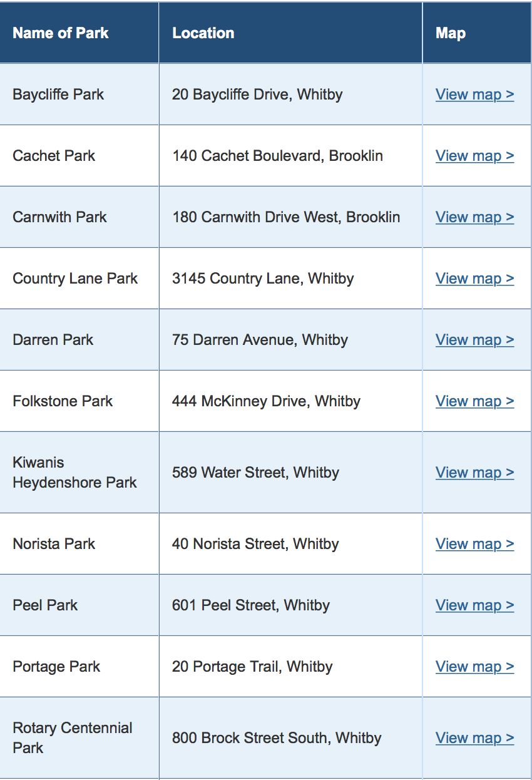View the map for Darren Park
532x780 pixels.
pyautogui.click(x=474, y=340)
